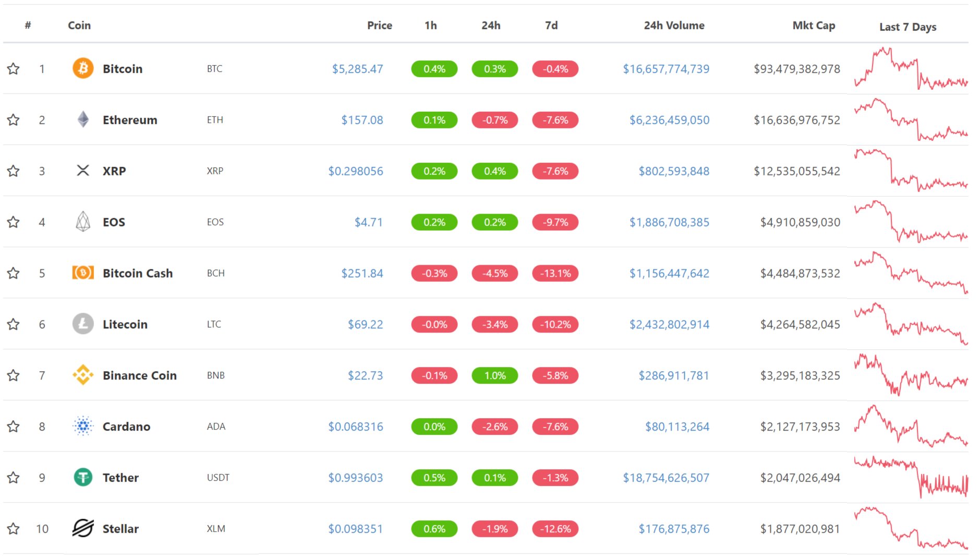Screen dimensions: 980x558
Task: Click the USDT ticker symbol
Action: [218, 478]
